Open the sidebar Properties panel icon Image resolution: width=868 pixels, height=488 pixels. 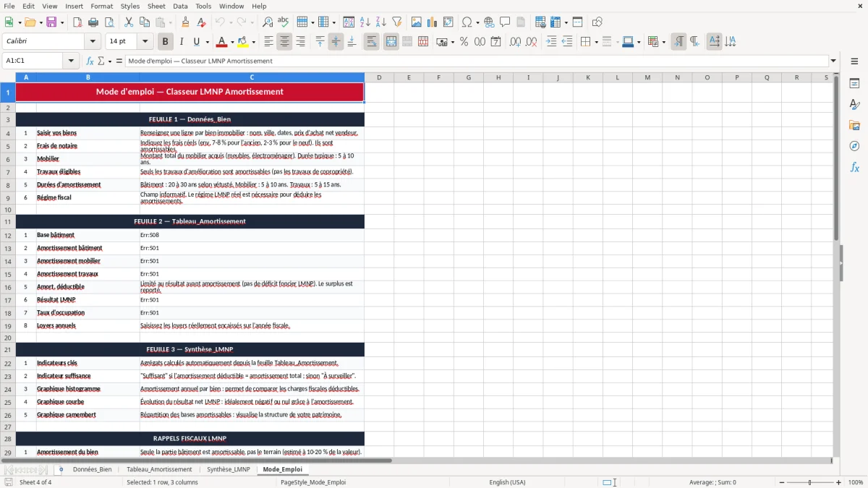click(x=854, y=84)
